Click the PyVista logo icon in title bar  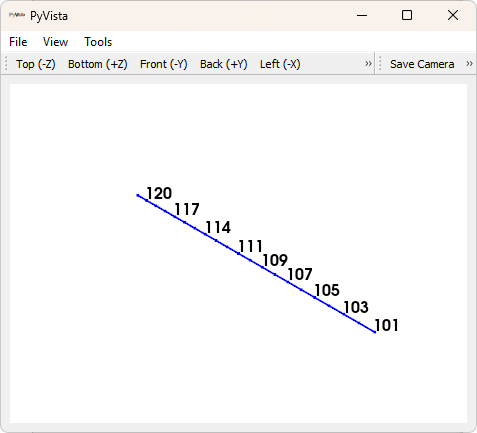[x=17, y=15]
